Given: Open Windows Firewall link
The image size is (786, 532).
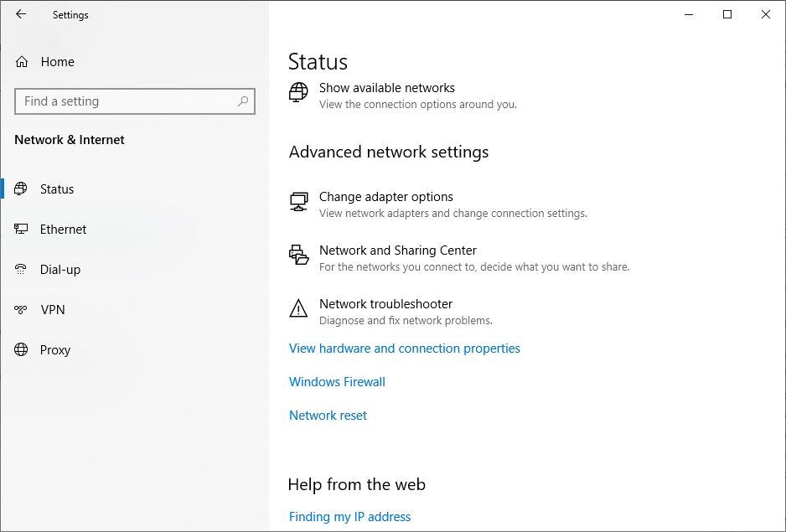Looking at the screenshot, I should coord(337,381).
